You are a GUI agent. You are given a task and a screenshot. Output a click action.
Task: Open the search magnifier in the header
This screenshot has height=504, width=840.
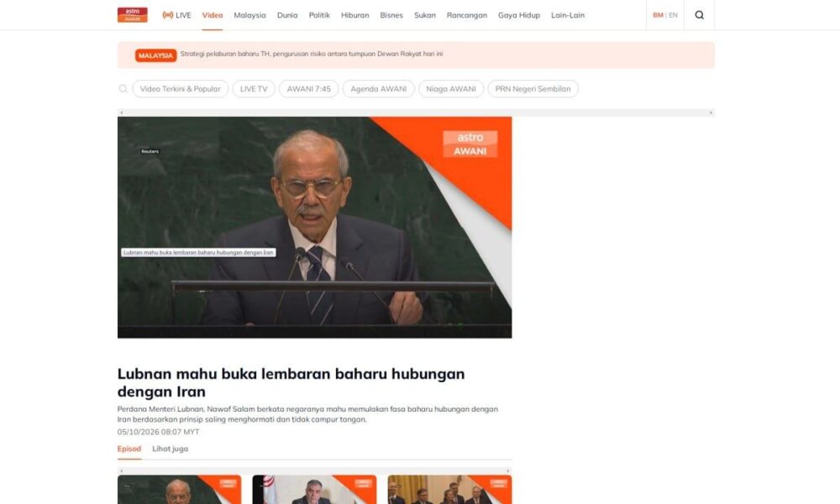699,15
